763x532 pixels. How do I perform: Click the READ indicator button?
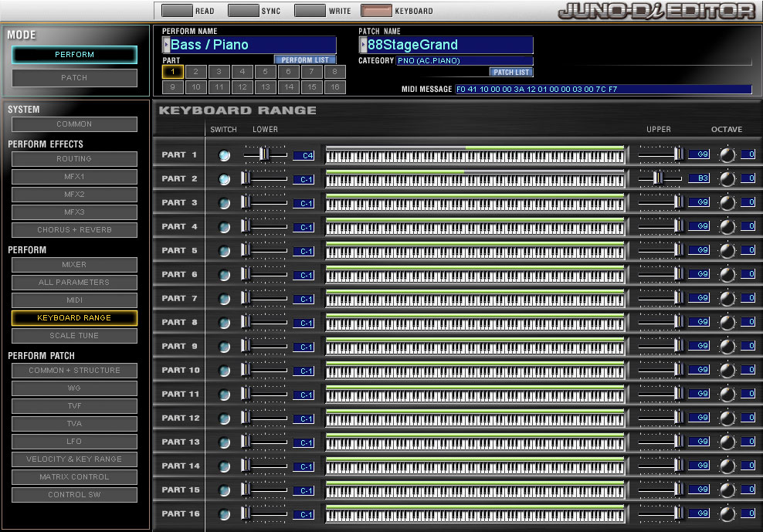177,10
